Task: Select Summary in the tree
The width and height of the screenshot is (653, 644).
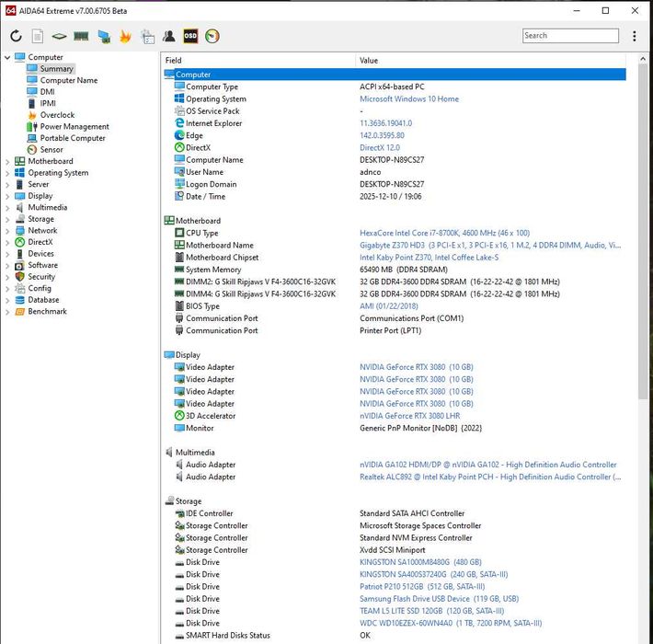Action: pos(56,68)
